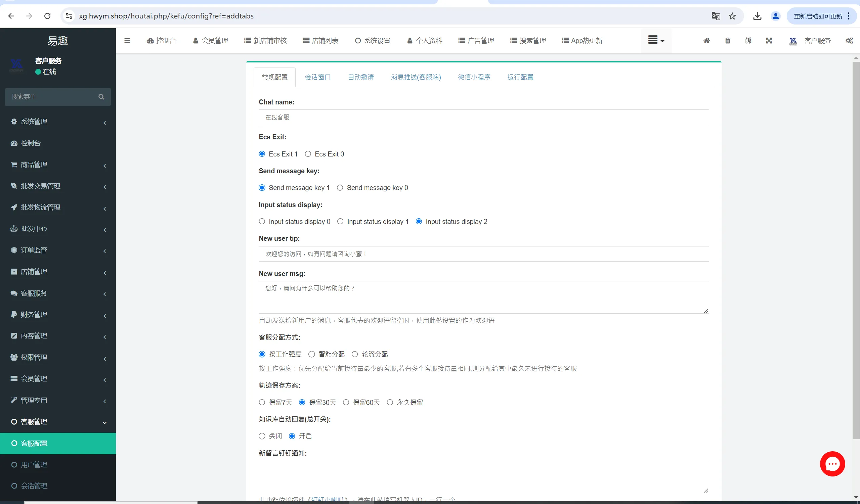Click the Chat name input field
Viewport: 860px width, 504px height.
pos(483,117)
